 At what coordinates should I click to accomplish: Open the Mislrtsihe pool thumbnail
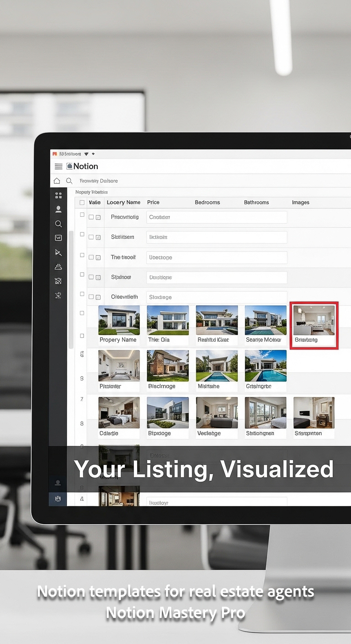(x=217, y=366)
